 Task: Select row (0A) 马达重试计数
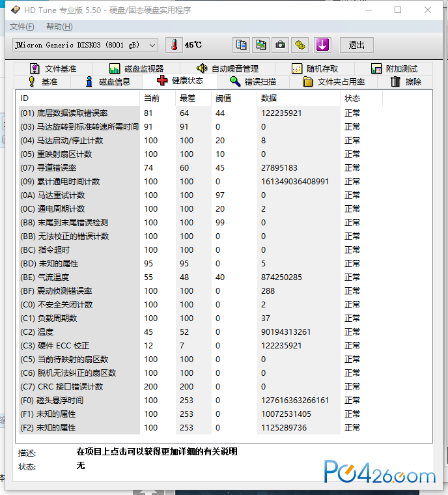coord(200,195)
